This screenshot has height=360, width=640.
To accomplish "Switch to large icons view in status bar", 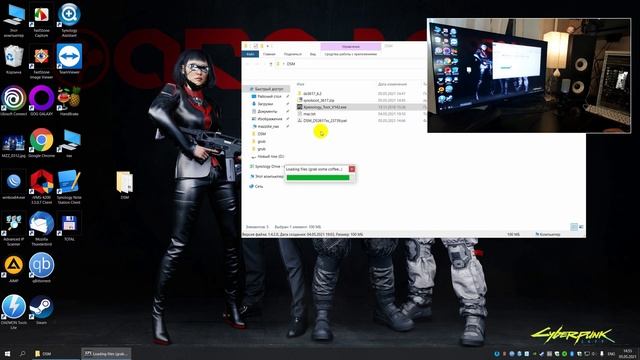I will click(x=581, y=227).
